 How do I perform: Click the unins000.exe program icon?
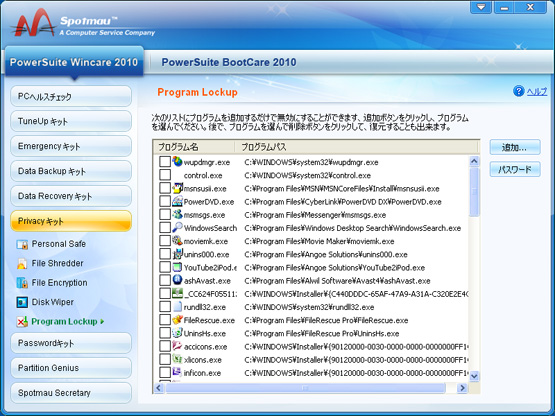pos(177,254)
